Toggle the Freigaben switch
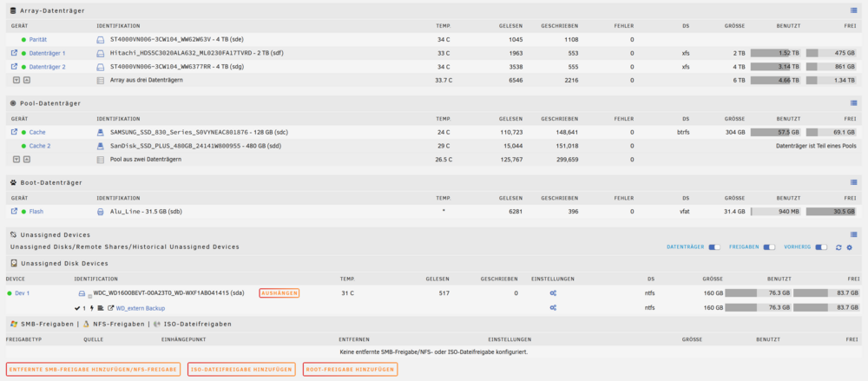The image size is (868, 381). pyautogui.click(x=769, y=247)
